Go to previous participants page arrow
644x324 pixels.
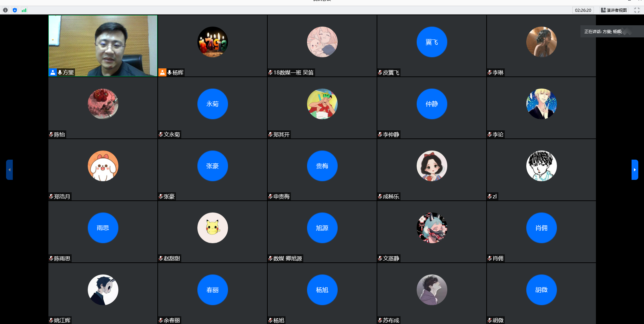pyautogui.click(x=9, y=170)
